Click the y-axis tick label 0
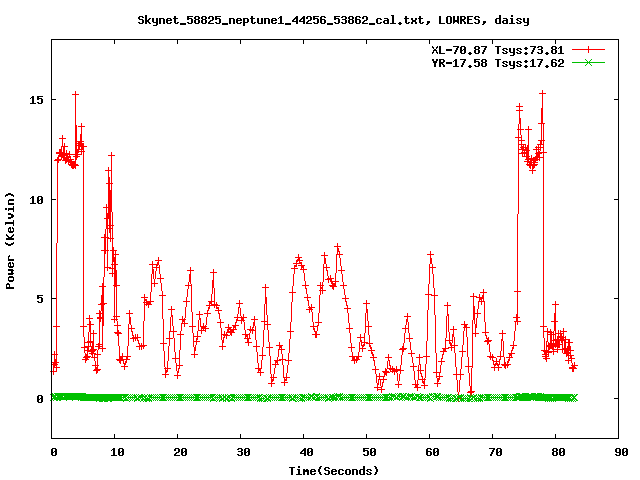 click(x=40, y=399)
